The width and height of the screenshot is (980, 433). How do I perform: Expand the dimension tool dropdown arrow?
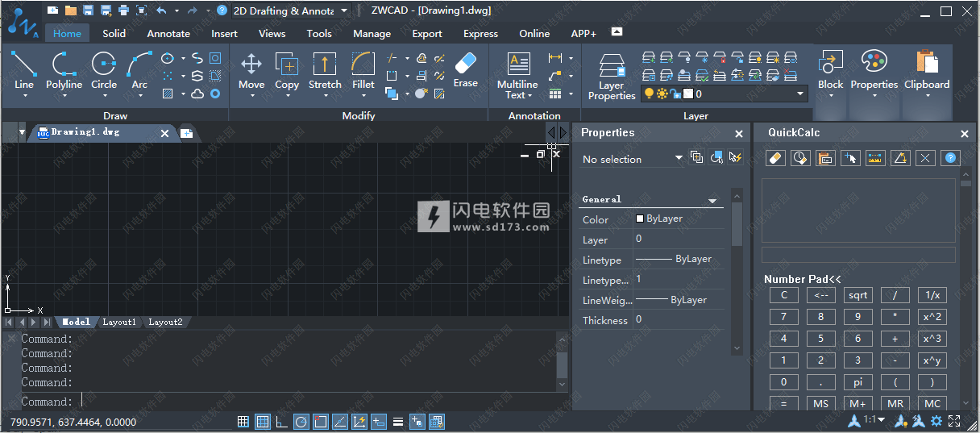(x=571, y=58)
